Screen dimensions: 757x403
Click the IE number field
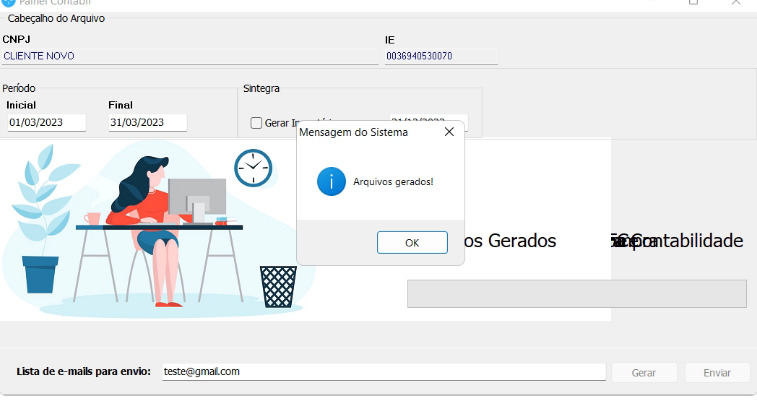(440, 57)
